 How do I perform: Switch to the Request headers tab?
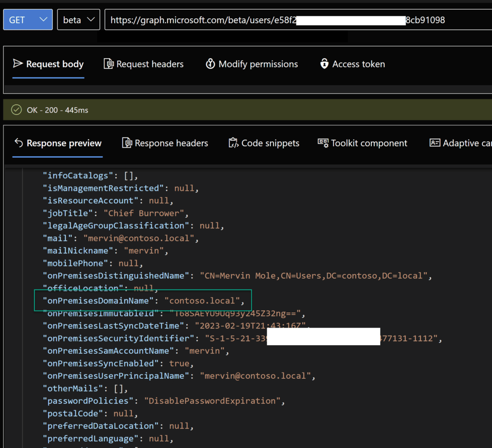pyautogui.click(x=144, y=63)
